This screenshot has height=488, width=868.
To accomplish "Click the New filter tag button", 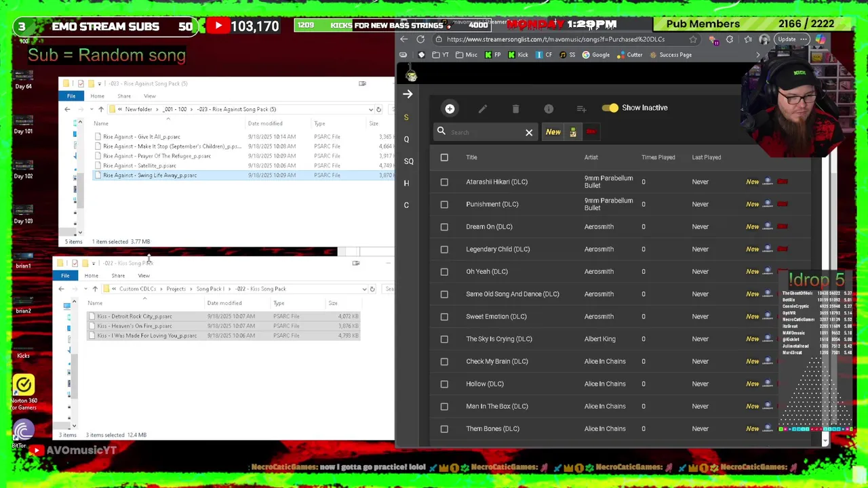I will 553,132.
